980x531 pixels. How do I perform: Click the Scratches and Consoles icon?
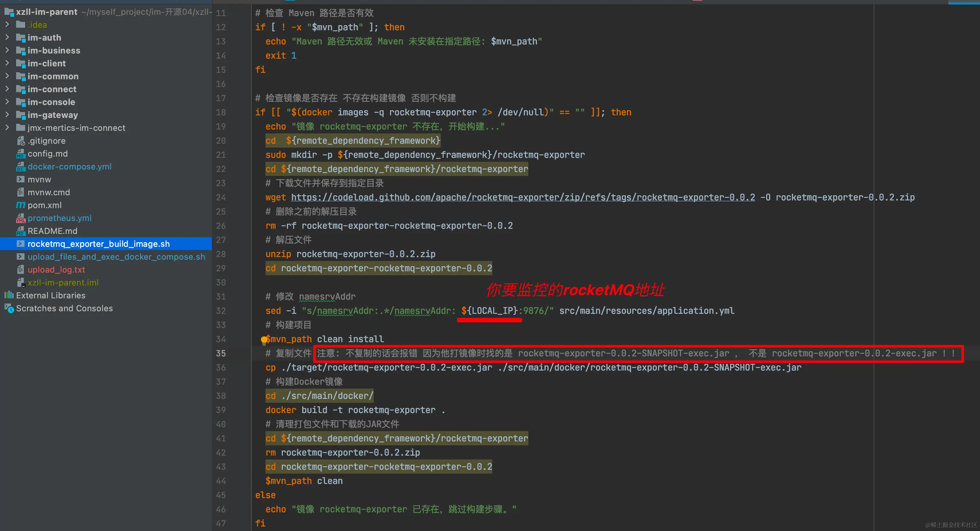(x=9, y=308)
